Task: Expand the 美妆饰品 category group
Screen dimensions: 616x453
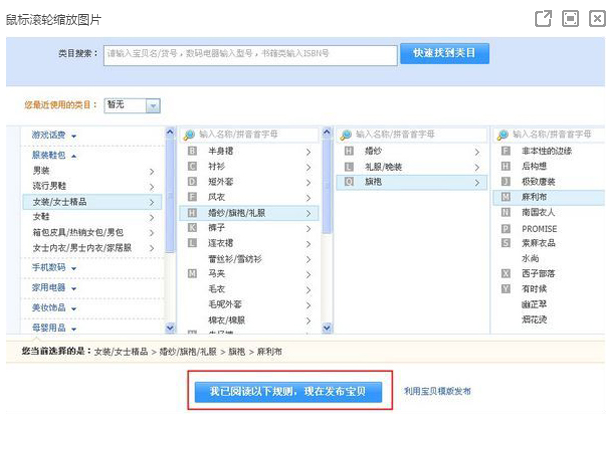Action: pos(54,308)
